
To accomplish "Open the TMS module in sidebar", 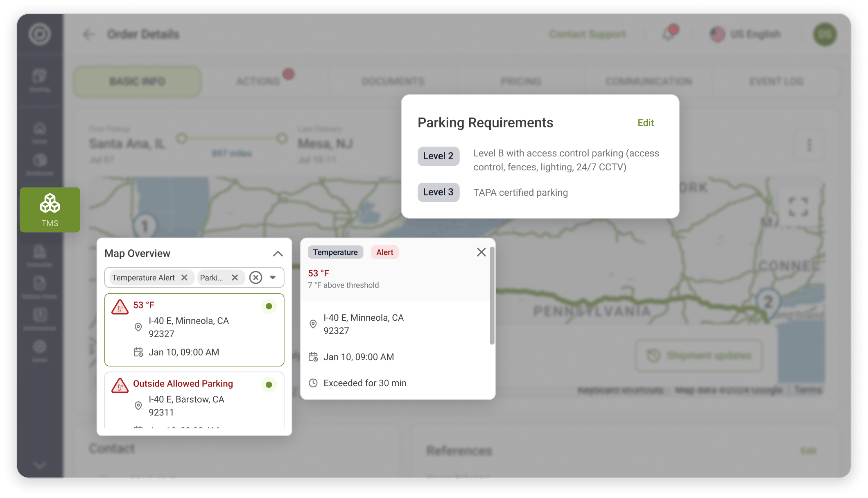I will [x=50, y=210].
